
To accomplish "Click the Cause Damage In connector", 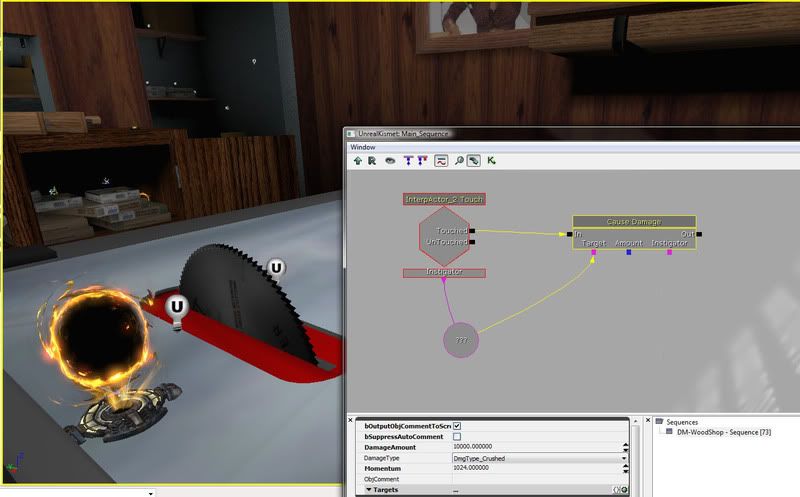I will (569, 234).
